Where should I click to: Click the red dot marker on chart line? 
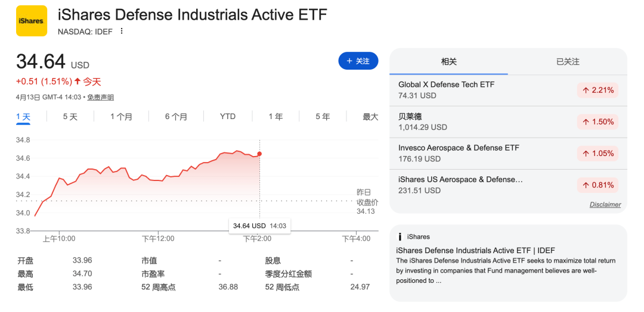259,154
